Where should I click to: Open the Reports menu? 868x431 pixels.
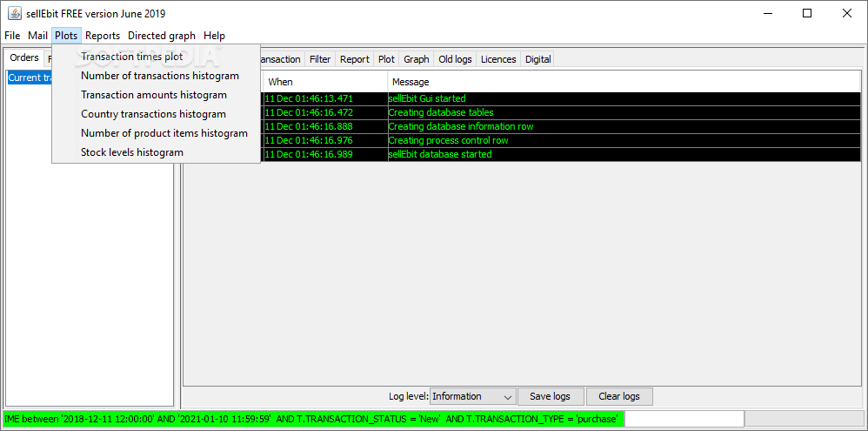coord(103,36)
